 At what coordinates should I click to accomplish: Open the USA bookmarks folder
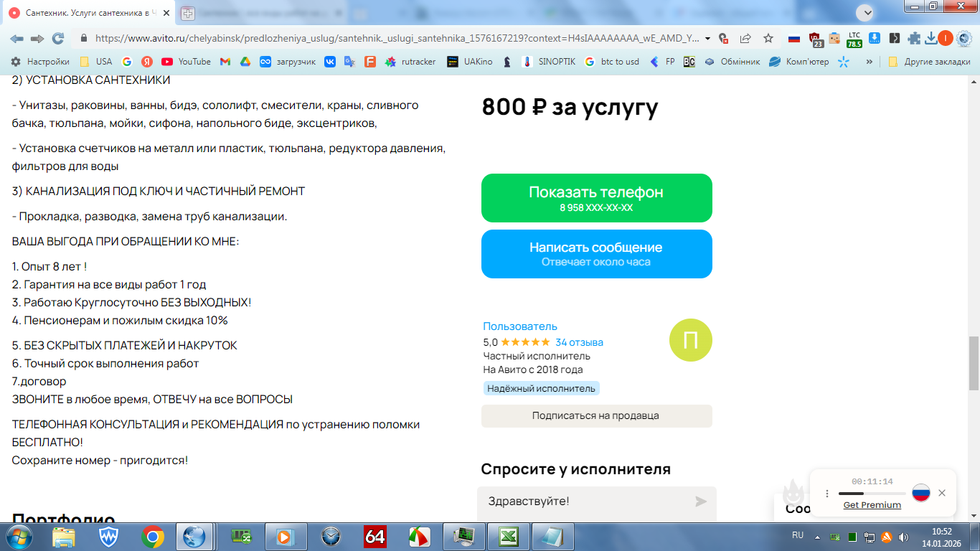point(95,62)
